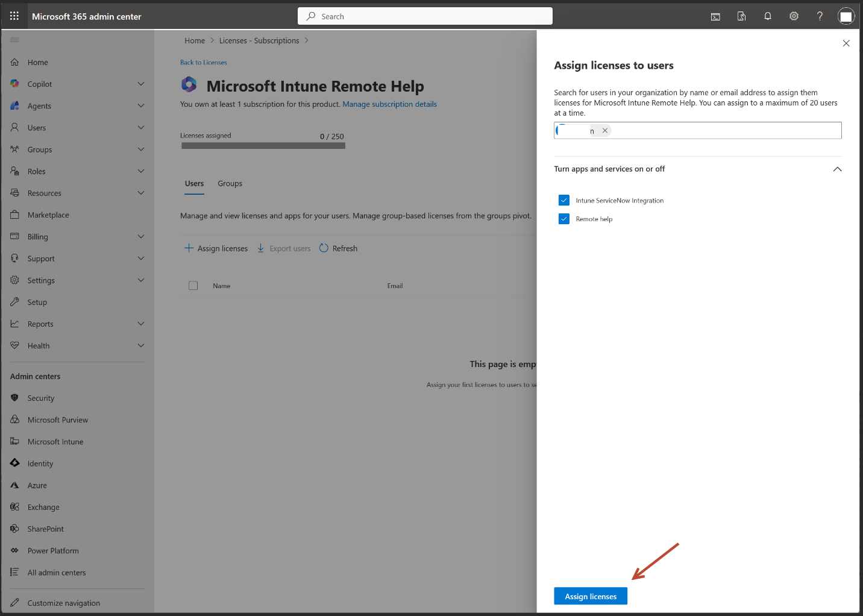Uncheck the Remote help checkbox
This screenshot has width=863, height=616.
(x=564, y=219)
